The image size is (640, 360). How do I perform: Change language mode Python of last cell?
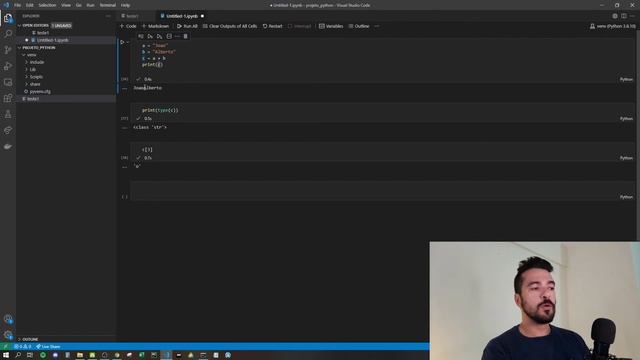pyautogui.click(x=626, y=197)
